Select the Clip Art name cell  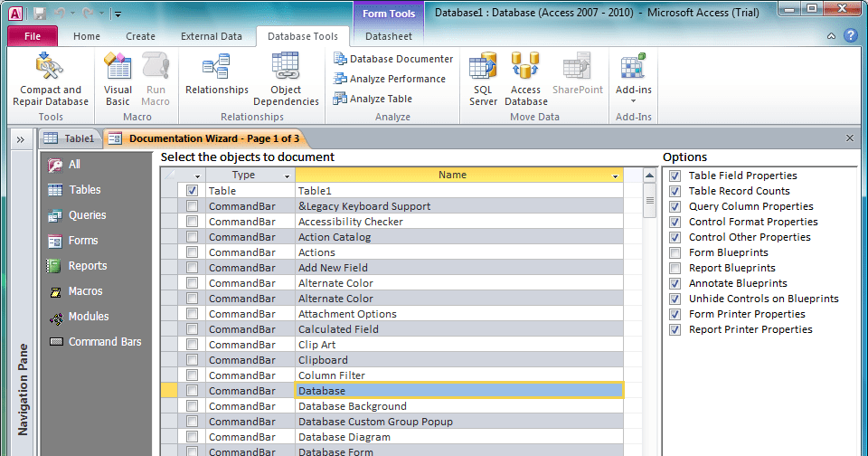tap(459, 345)
